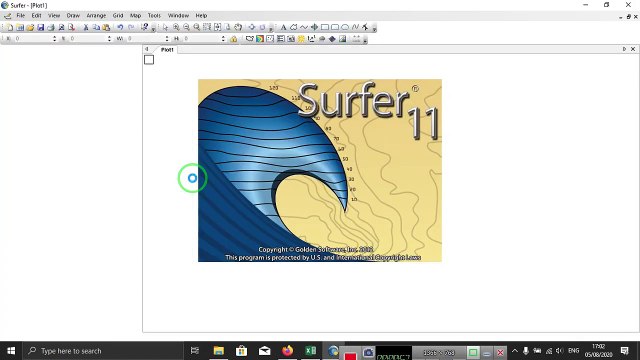Activate the Select pointer tool
Viewport: 640px width, 360px height.
165,27
